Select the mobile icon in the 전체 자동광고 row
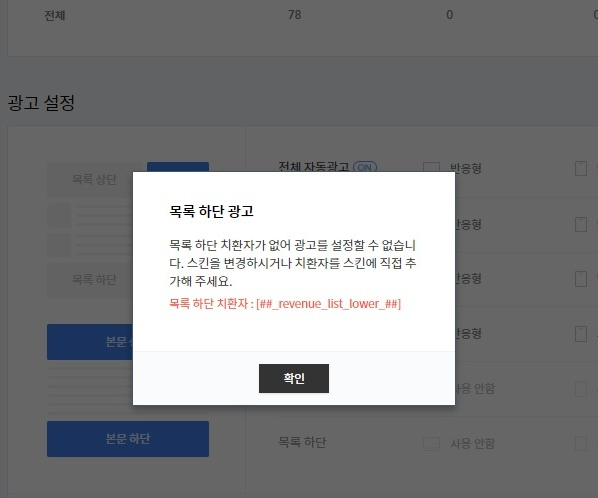Image resolution: width=598 pixels, height=498 pixels. (x=580, y=168)
